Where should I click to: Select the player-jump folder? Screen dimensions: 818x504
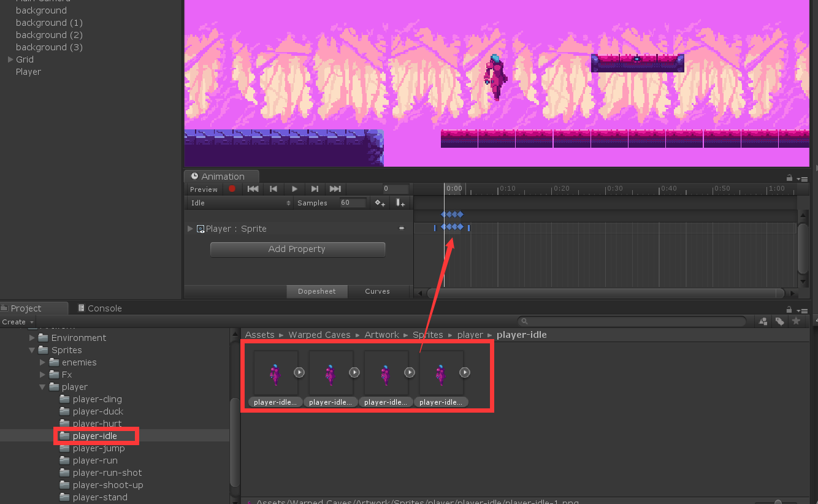[97, 448]
